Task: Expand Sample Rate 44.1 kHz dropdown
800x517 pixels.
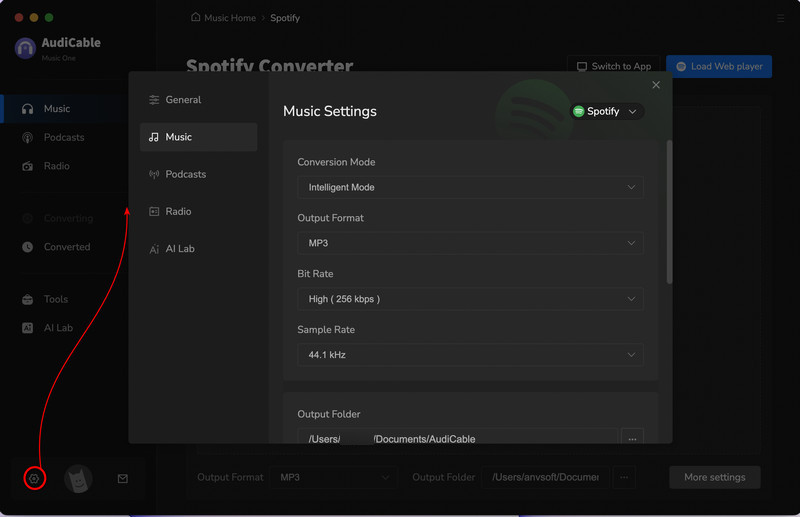Action: (470, 355)
